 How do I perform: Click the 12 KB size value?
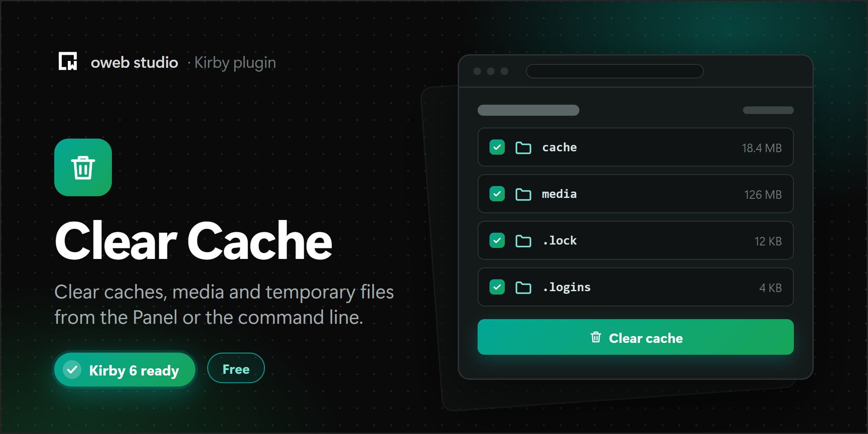[768, 241]
